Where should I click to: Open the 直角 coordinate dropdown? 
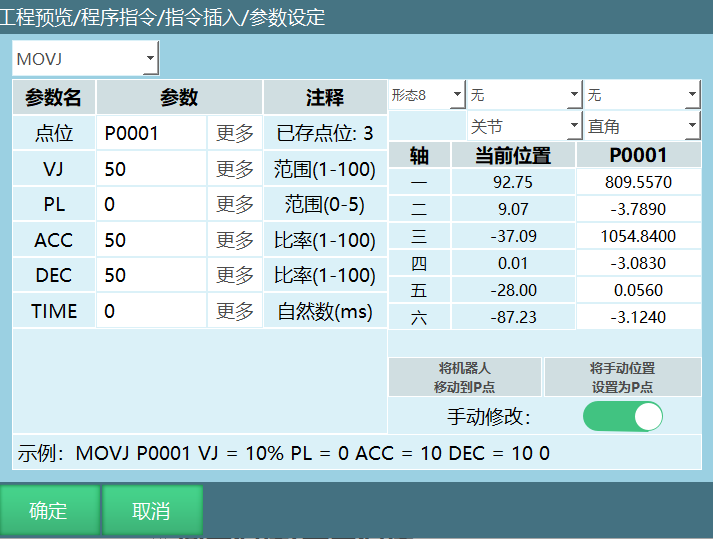642,126
